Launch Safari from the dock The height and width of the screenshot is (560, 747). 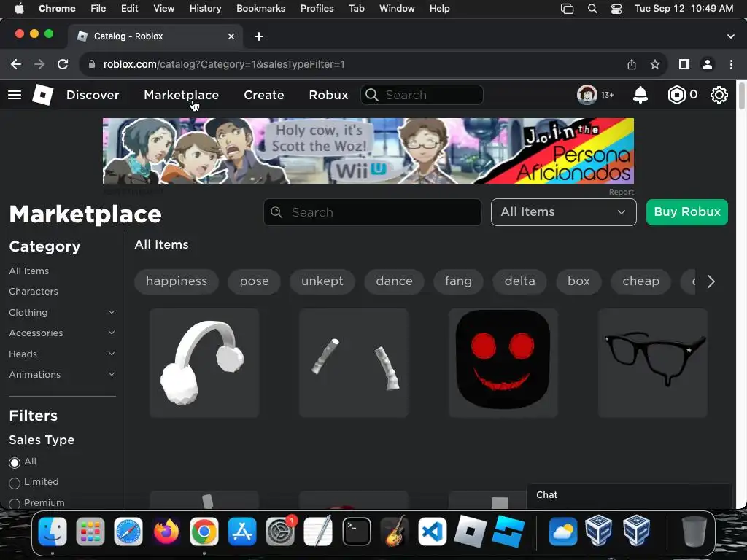coord(128,532)
